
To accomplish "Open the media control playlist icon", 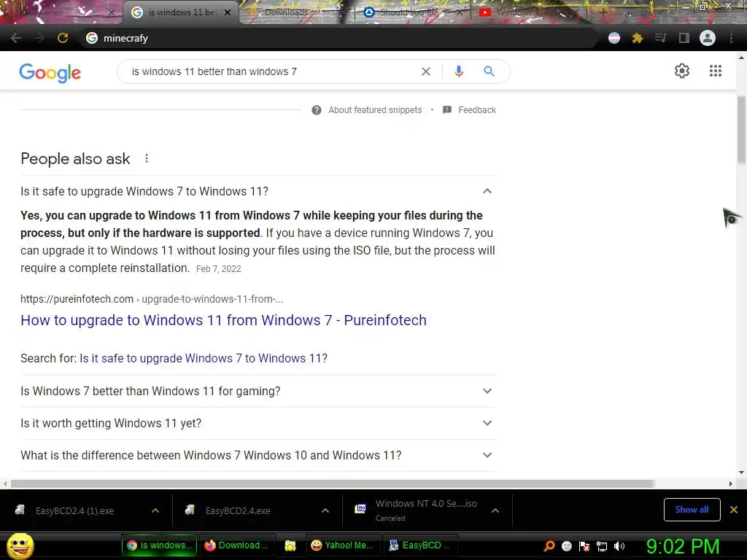I will tap(660, 38).
